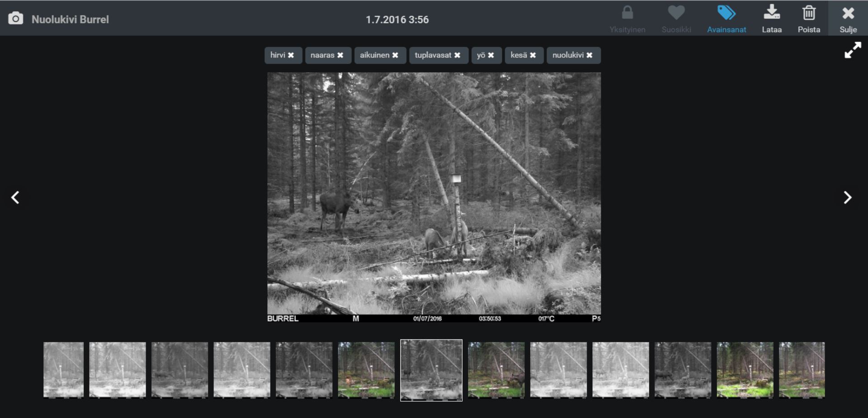This screenshot has width=868, height=418.
Task: Remove the kesä tag
Action: pyautogui.click(x=533, y=55)
